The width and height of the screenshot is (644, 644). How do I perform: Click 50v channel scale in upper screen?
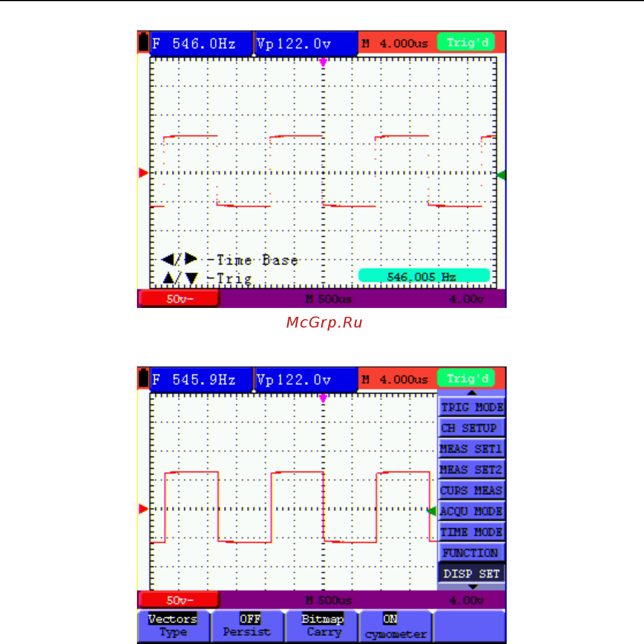pyautogui.click(x=179, y=299)
